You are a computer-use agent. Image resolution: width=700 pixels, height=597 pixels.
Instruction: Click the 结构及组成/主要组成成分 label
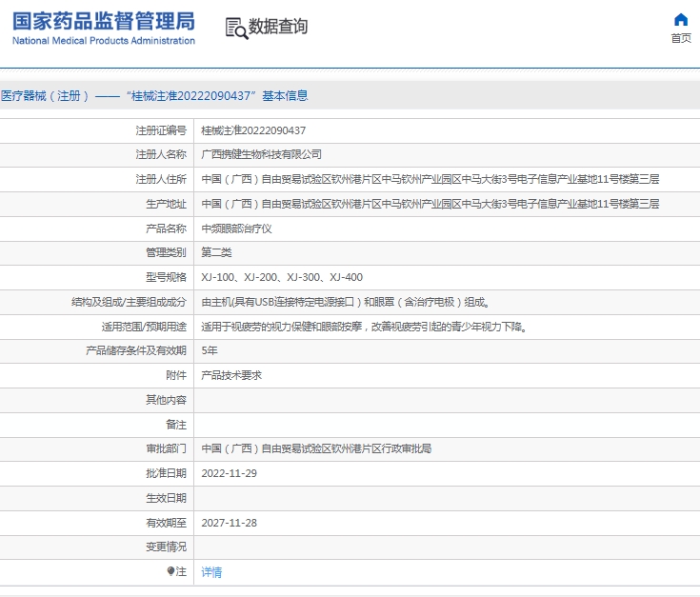pyautogui.click(x=129, y=302)
